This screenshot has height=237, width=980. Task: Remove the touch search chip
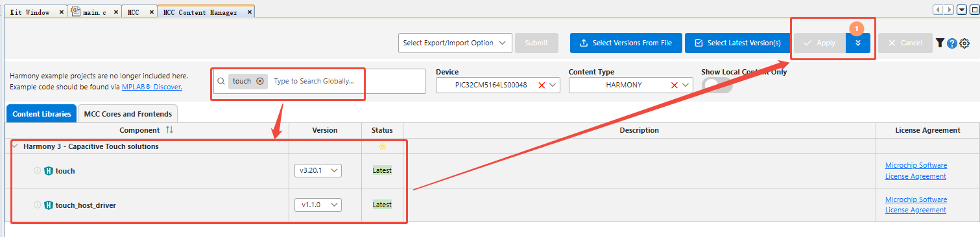point(260,81)
